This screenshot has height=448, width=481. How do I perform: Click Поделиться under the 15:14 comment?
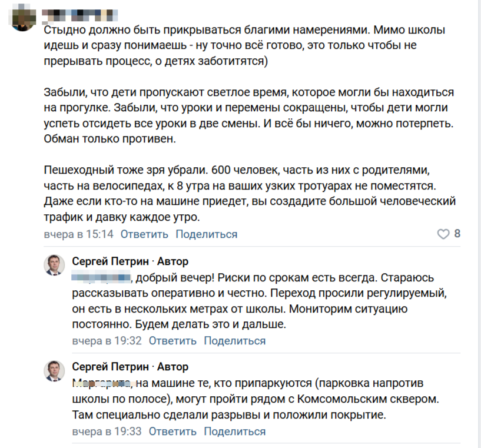coord(206,234)
